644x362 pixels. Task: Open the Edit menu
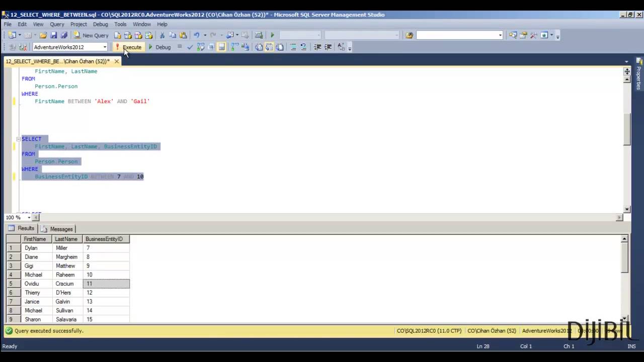pos(22,24)
